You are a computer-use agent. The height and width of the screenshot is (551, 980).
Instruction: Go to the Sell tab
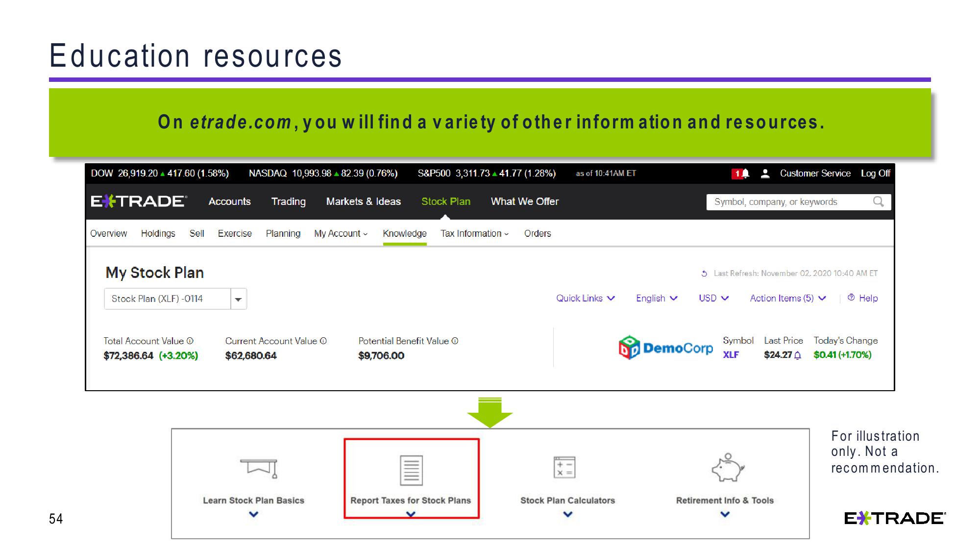[x=197, y=234]
